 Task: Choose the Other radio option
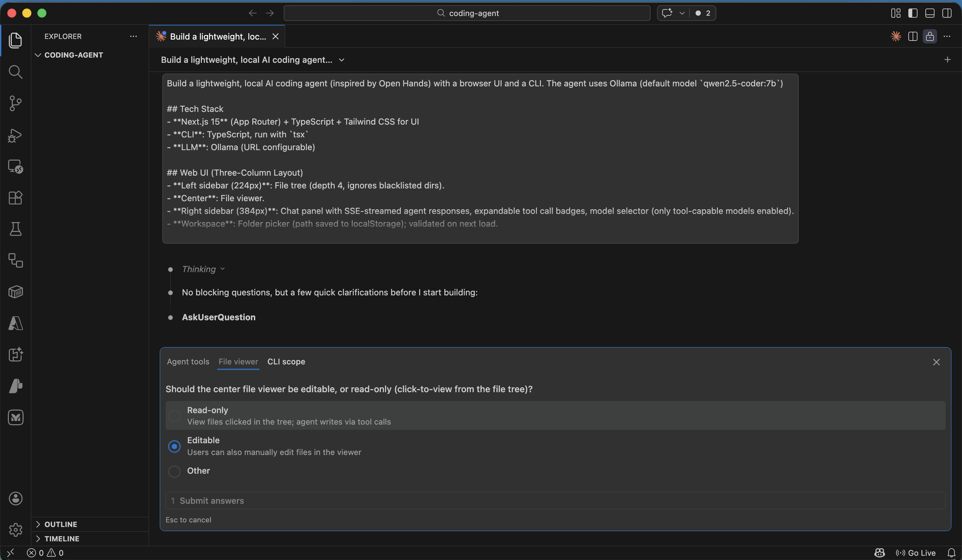pyautogui.click(x=174, y=471)
